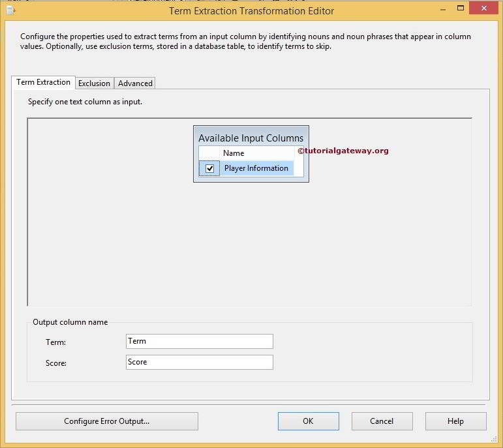Viewport: 503px width, 448px height.
Task: Minimize the editor window
Action: (x=443, y=8)
